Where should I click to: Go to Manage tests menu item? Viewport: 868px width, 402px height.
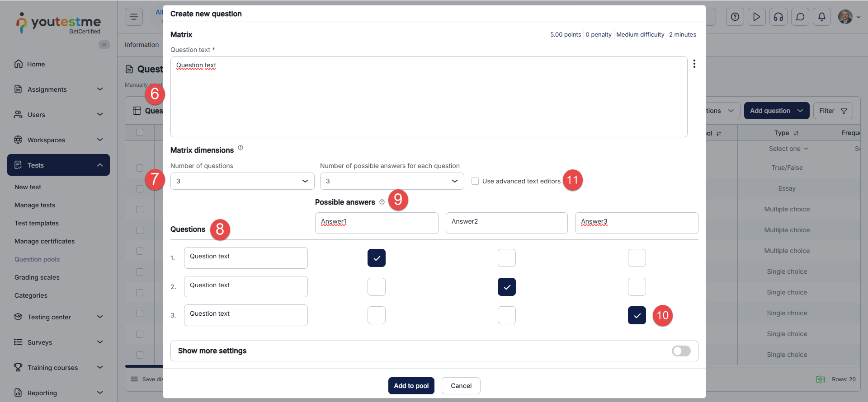point(35,205)
